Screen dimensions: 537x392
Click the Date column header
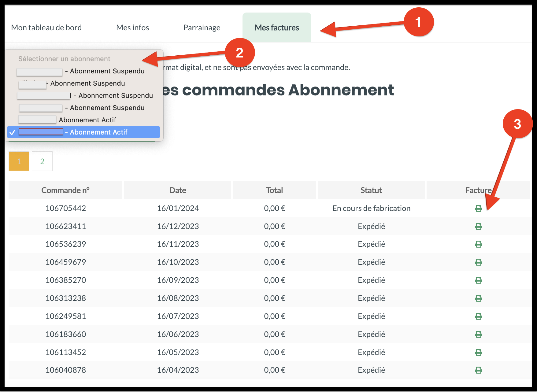[178, 190]
